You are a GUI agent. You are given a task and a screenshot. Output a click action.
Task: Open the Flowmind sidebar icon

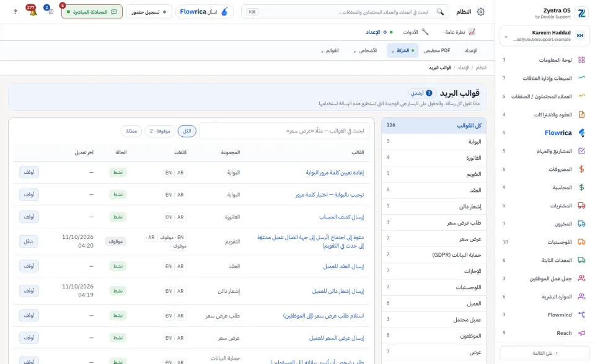581,314
